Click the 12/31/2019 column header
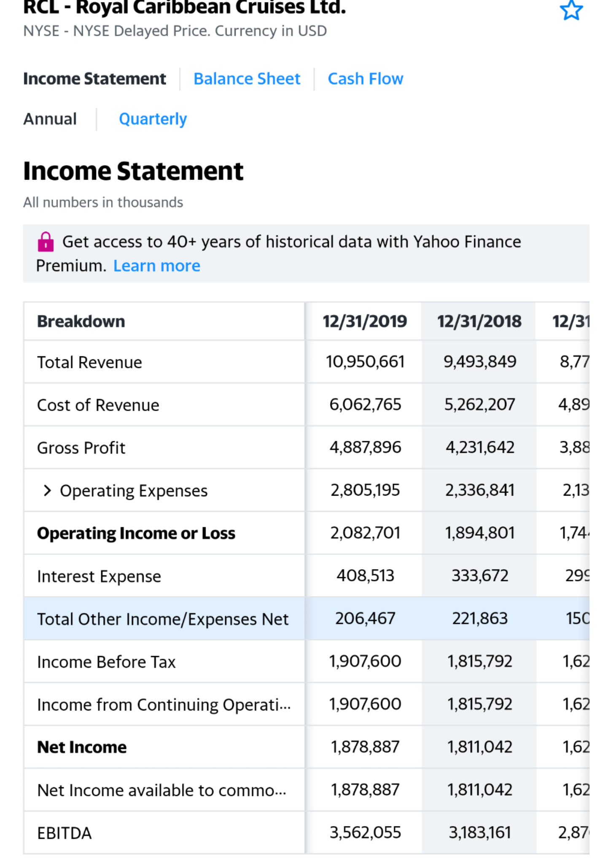 365,321
